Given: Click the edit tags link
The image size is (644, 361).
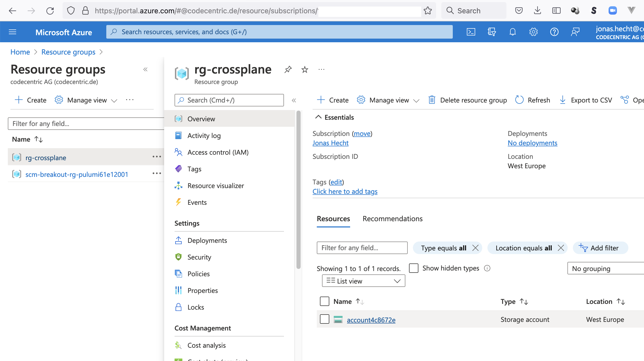Looking at the screenshot, I should click(x=335, y=182).
